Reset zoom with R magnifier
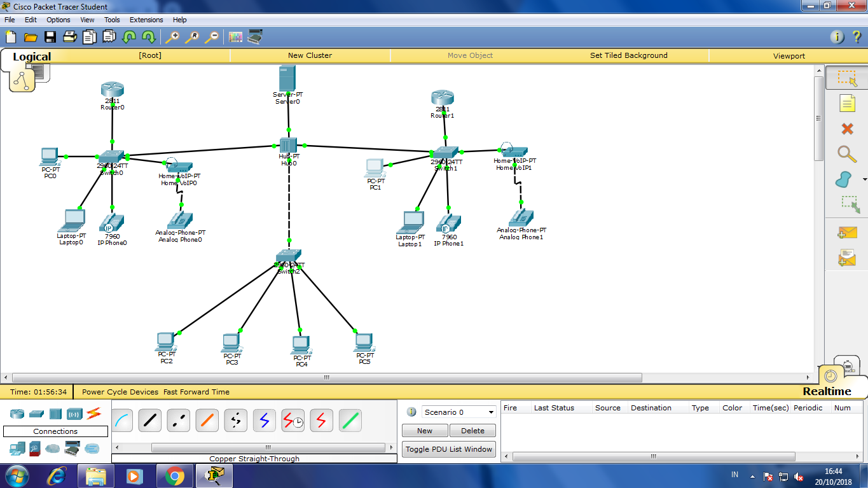Viewport: 868px width, 488px height. (191, 37)
